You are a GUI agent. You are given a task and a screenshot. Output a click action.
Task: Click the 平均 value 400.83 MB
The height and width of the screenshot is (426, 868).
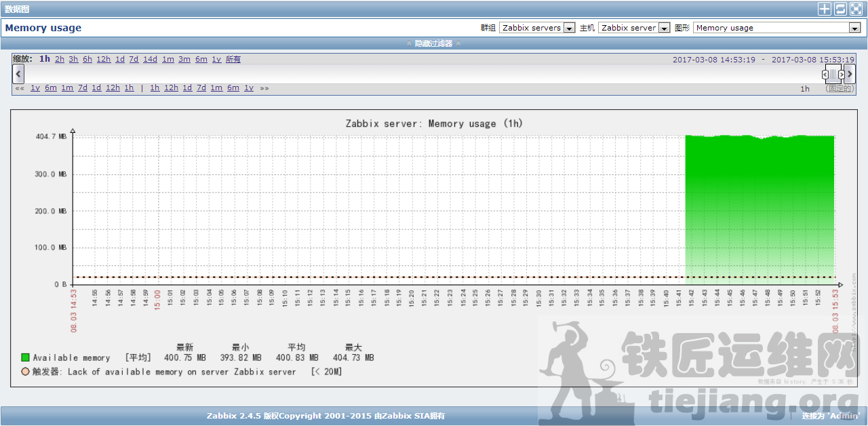pos(297,357)
